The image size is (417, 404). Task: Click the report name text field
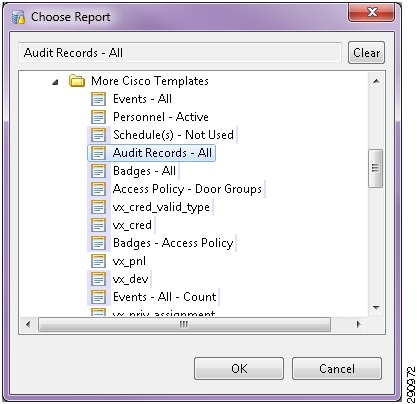[180, 53]
